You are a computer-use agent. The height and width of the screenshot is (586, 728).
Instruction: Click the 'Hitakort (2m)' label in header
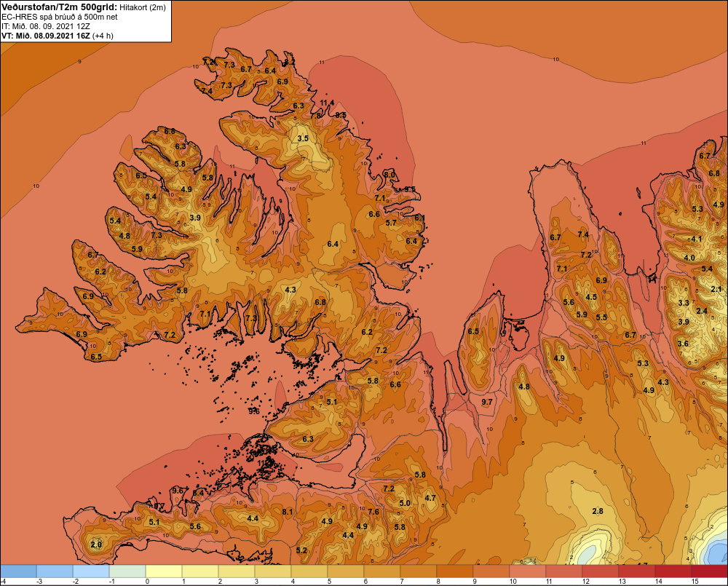pyautogui.click(x=143, y=7)
